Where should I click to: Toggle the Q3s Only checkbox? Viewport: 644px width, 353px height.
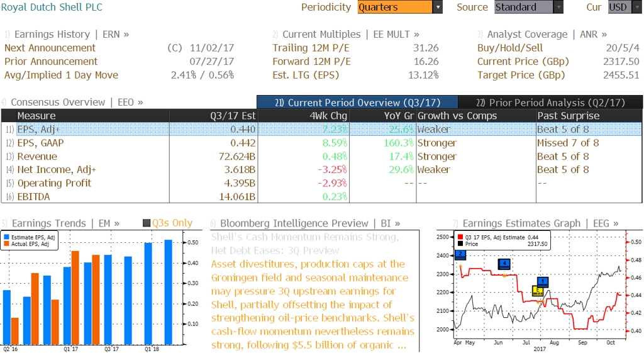[x=146, y=223]
